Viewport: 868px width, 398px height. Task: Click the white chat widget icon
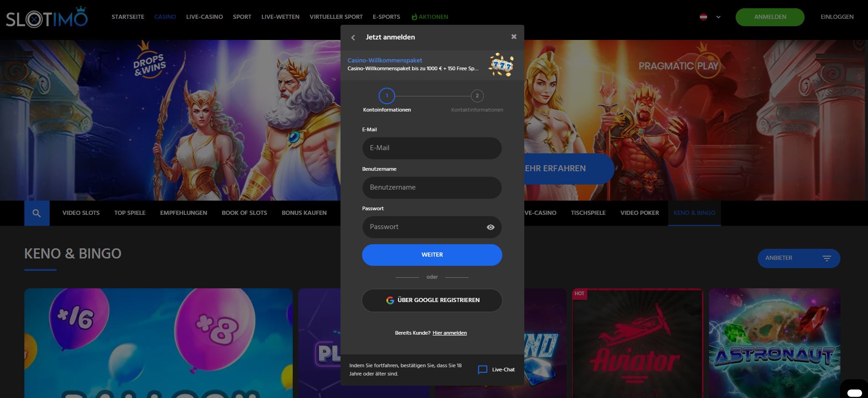point(854,392)
